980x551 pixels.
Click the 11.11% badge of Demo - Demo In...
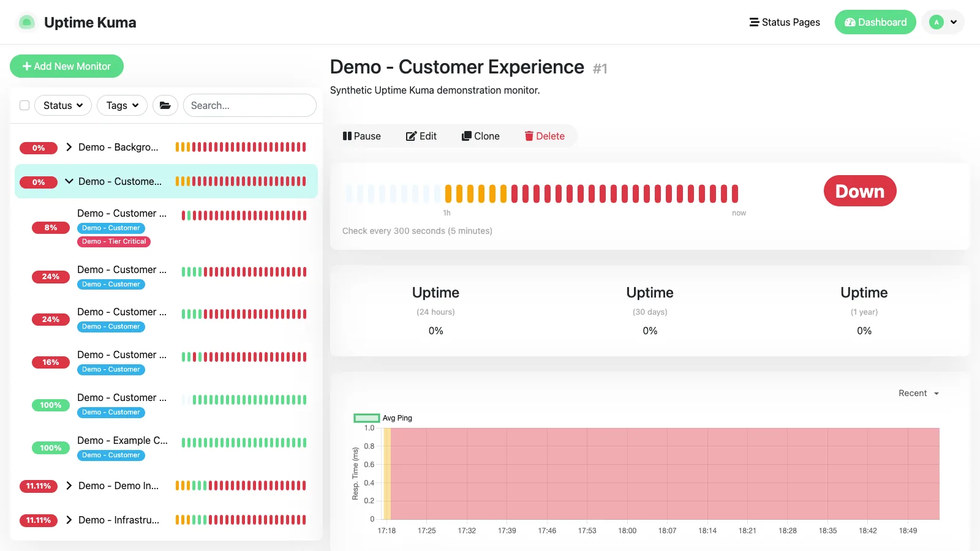[39, 486]
